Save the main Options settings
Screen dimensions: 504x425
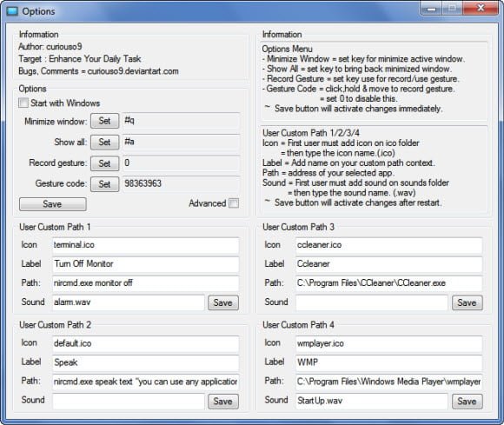click(53, 204)
